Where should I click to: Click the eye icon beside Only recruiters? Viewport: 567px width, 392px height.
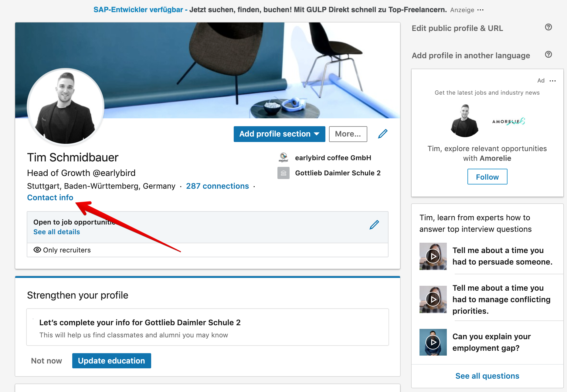pos(37,250)
